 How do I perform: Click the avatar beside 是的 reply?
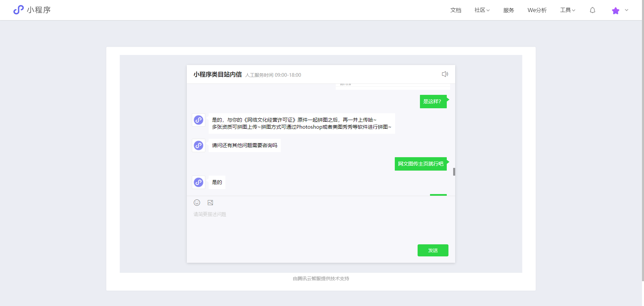click(x=199, y=182)
